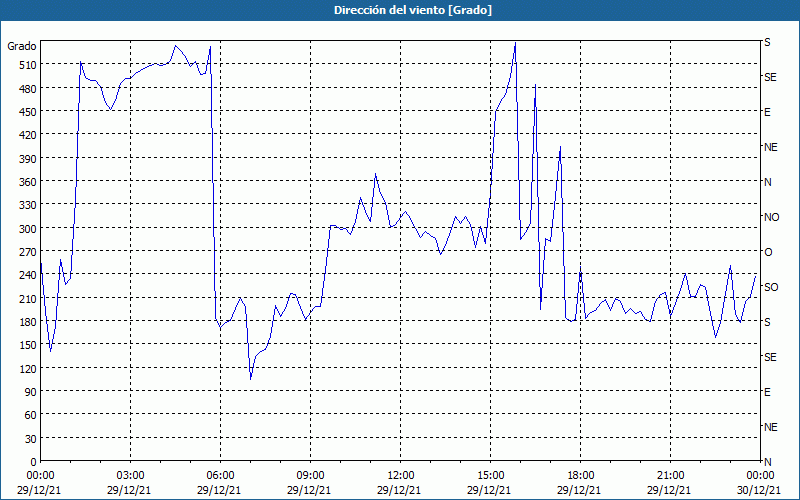This screenshot has width=800, height=500.
Task: Click the '390' degree axis label
Action: point(28,159)
